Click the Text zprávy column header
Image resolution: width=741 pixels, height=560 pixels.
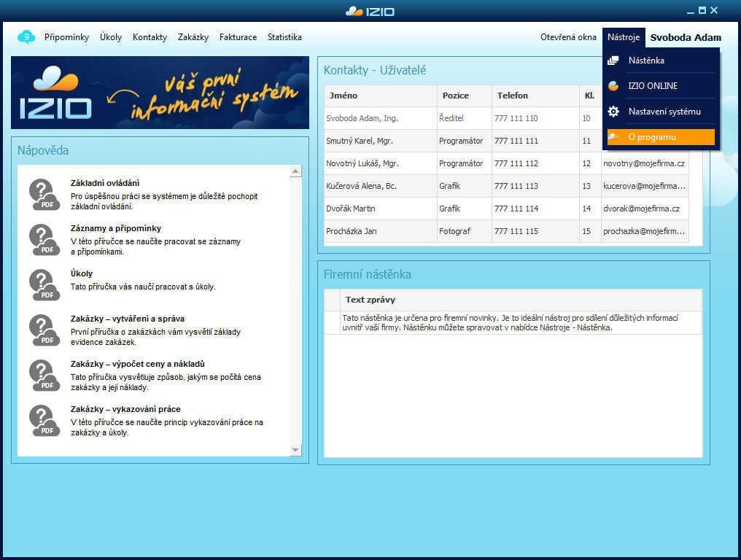coord(521,300)
